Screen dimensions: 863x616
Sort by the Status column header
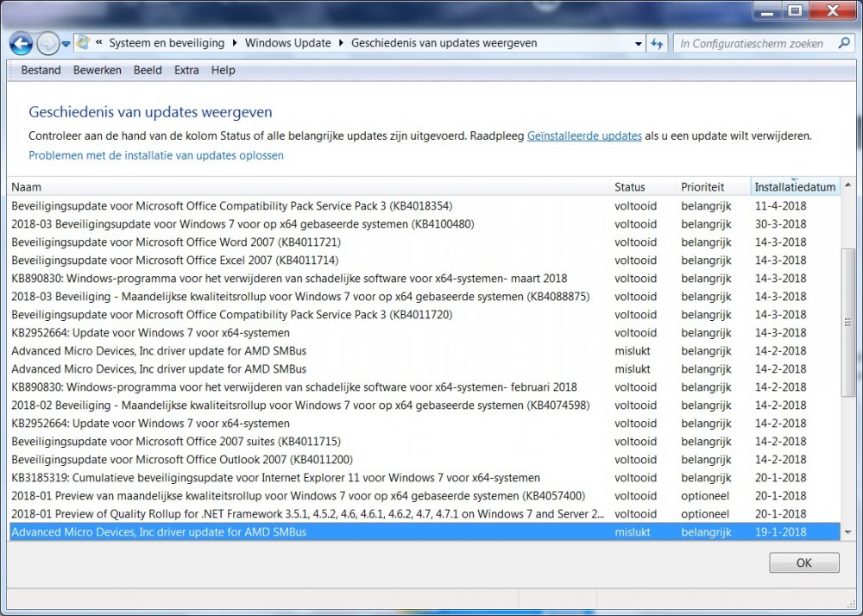point(630,186)
